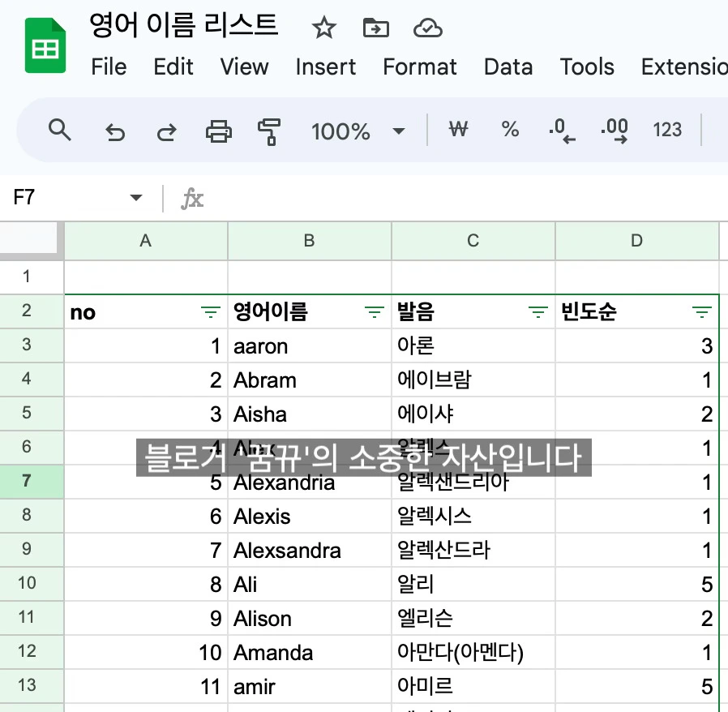Open the Google Sheets home icon
The width and height of the screenshot is (728, 712).
pos(45,45)
